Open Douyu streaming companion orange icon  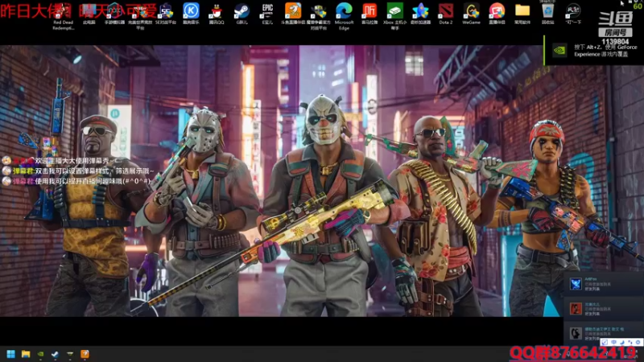coord(293,14)
